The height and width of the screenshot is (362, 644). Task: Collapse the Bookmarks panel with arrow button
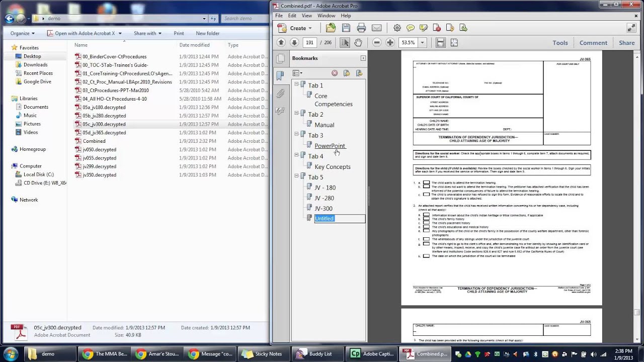coord(363,58)
